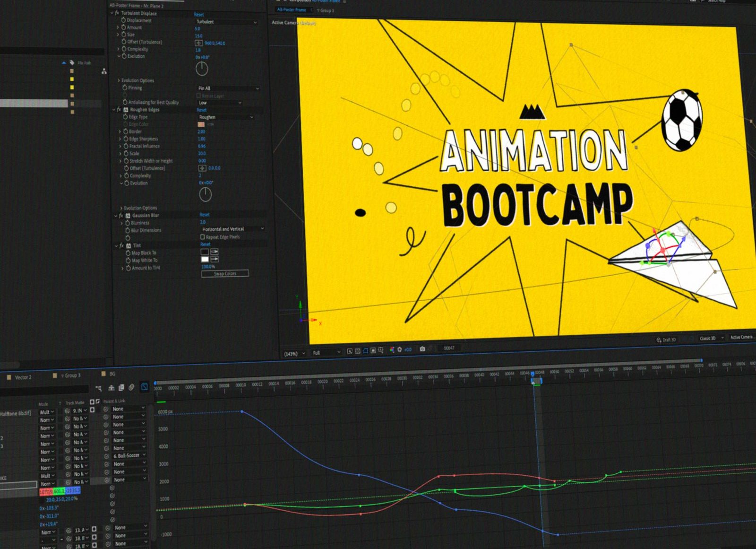Image resolution: width=756 pixels, height=549 pixels.
Task: Click the Choose Grid and Guides icon
Action: tap(380, 350)
